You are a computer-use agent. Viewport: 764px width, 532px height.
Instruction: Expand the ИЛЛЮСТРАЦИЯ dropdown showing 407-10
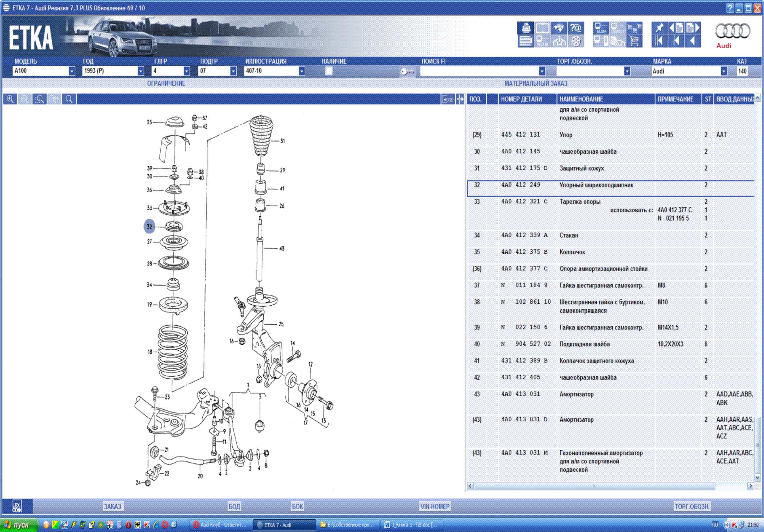[x=302, y=71]
